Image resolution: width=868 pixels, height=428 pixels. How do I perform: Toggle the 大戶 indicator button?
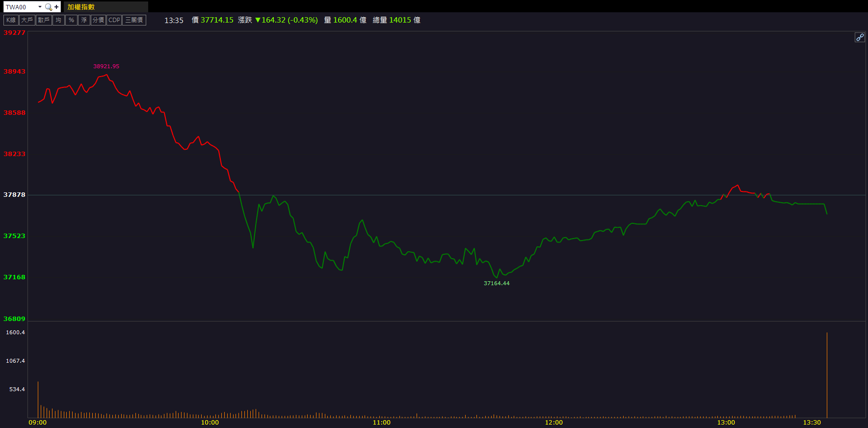point(27,20)
